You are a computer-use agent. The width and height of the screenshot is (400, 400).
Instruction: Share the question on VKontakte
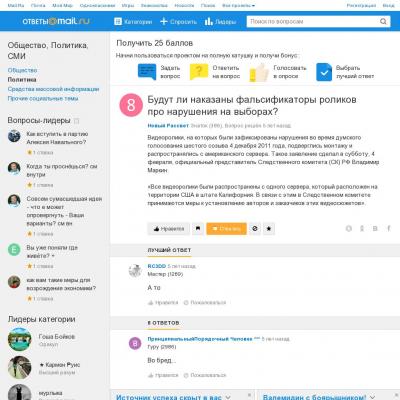pyautogui.click(x=375, y=229)
